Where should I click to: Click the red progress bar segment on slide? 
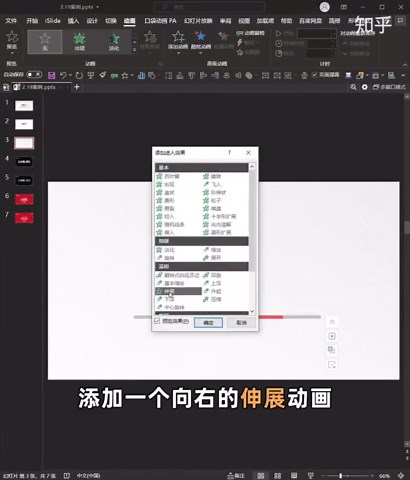pyautogui.click(x=271, y=317)
